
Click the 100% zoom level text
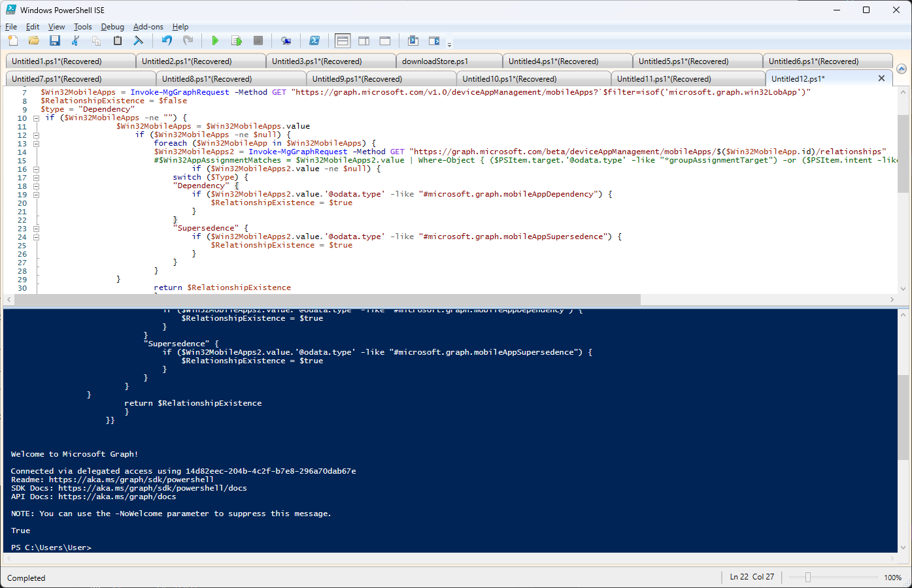892,578
